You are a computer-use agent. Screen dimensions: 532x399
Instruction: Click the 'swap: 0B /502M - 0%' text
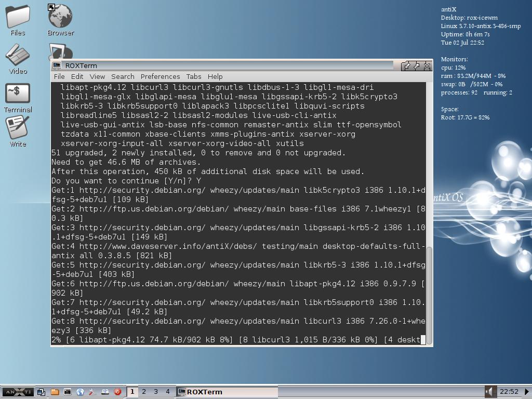472,84
